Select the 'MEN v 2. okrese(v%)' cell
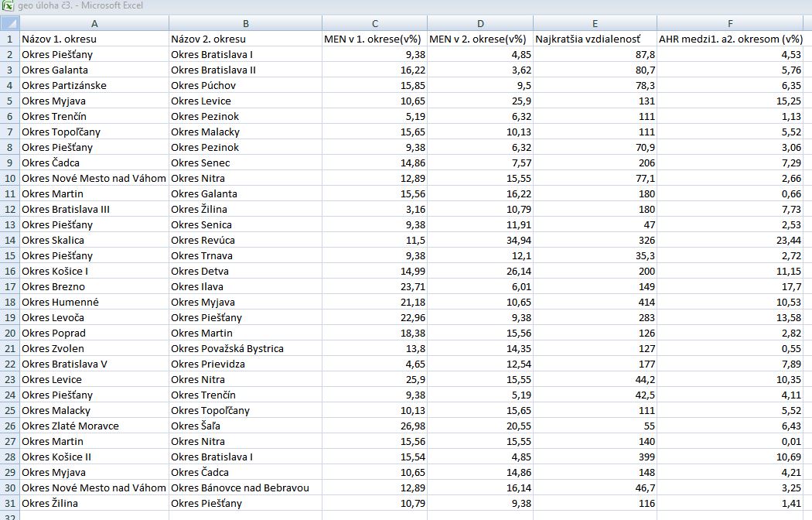The height and width of the screenshot is (520, 812). [480, 39]
